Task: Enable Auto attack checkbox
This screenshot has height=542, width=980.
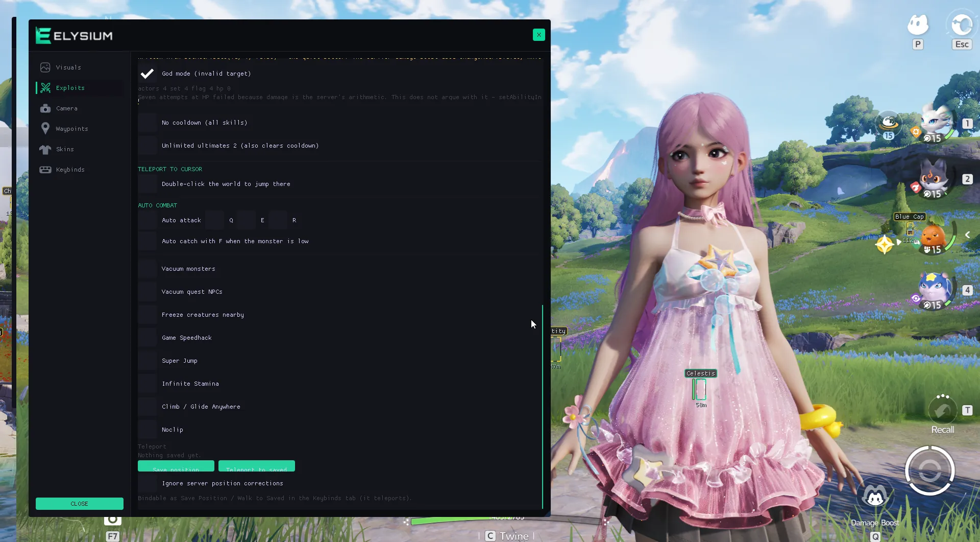Action: point(147,220)
